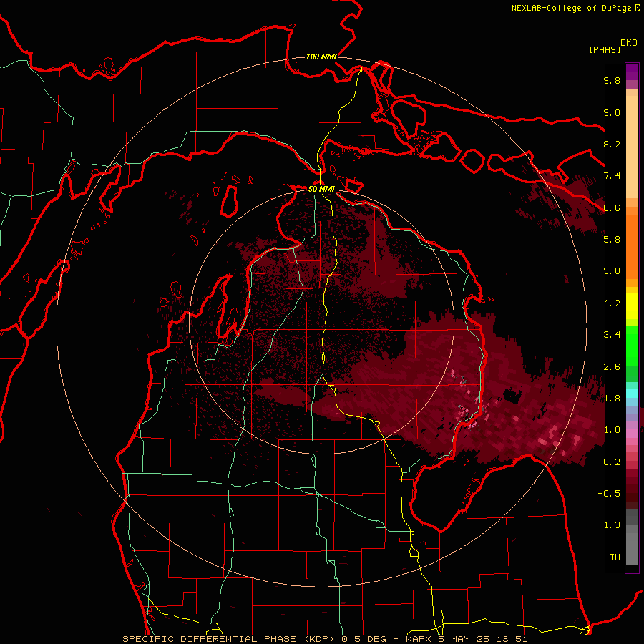The height and width of the screenshot is (644, 644).
Task: Click the 50 NMI range ring label
Action: [x=321, y=189]
